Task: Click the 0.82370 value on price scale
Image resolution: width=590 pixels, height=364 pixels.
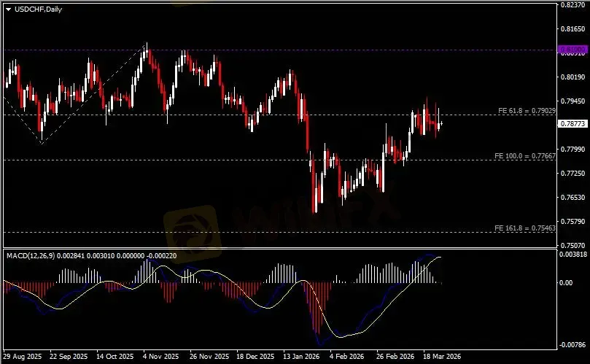Action: click(572, 4)
